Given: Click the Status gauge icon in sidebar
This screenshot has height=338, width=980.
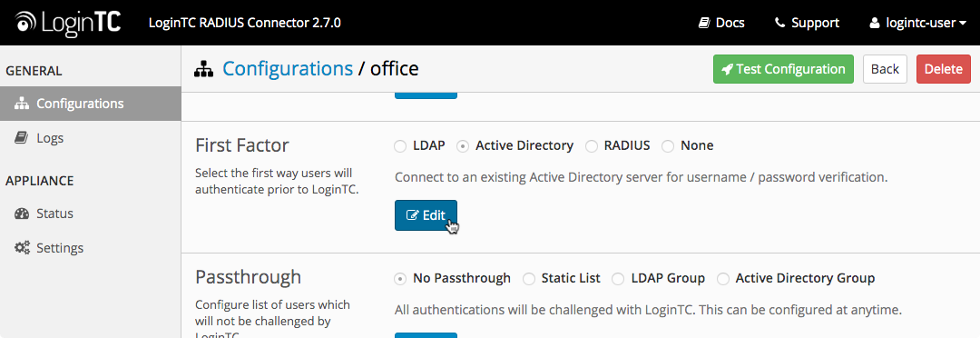Looking at the screenshot, I should pyautogui.click(x=22, y=214).
